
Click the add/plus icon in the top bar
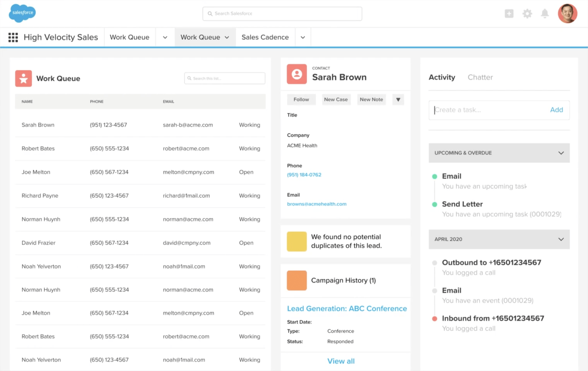(x=509, y=14)
